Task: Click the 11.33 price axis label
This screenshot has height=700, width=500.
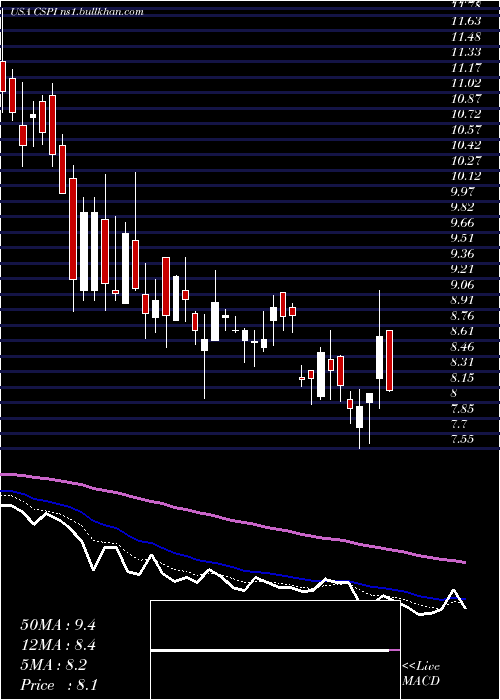Action: coord(466,52)
